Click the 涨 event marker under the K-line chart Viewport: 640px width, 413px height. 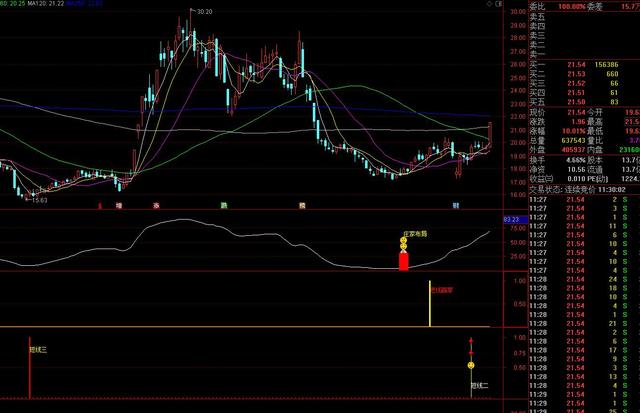(156, 205)
